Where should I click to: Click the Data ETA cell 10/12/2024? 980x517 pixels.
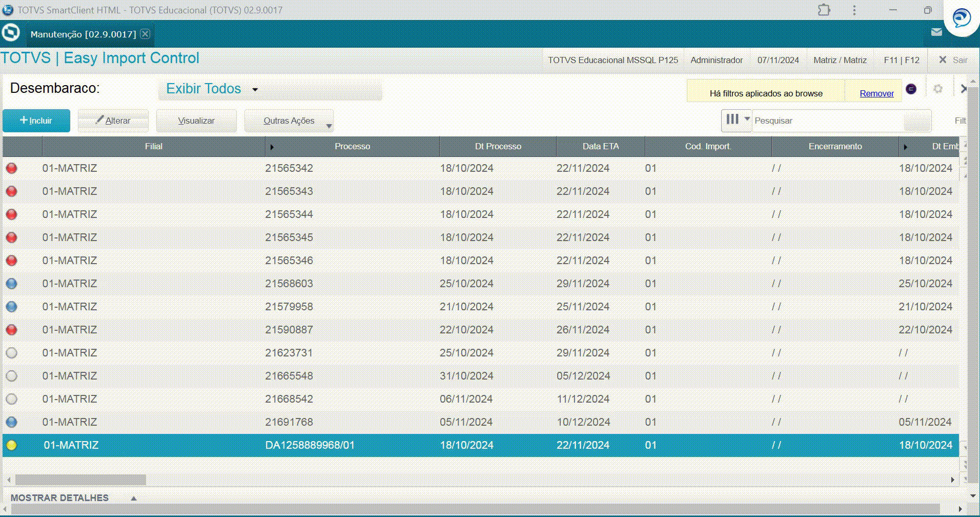coord(583,422)
